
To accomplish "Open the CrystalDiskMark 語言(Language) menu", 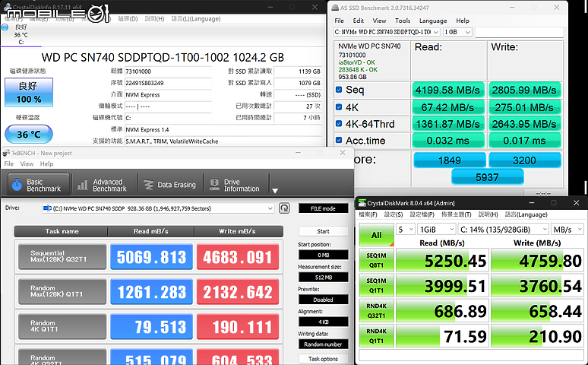I will (x=526, y=214).
